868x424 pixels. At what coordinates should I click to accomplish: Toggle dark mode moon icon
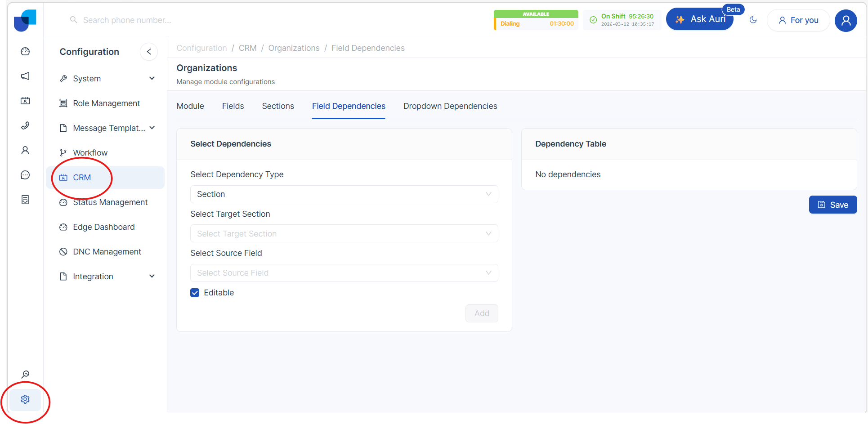(x=753, y=20)
